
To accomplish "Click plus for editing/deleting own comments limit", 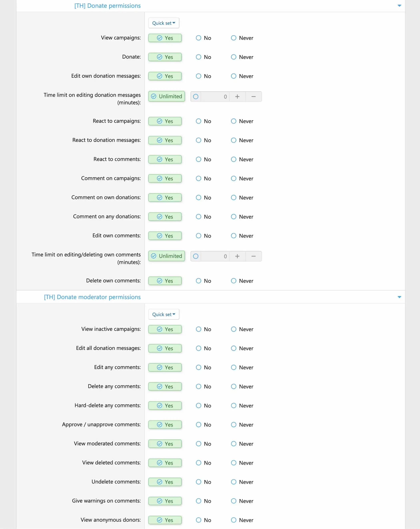I will pos(237,256).
